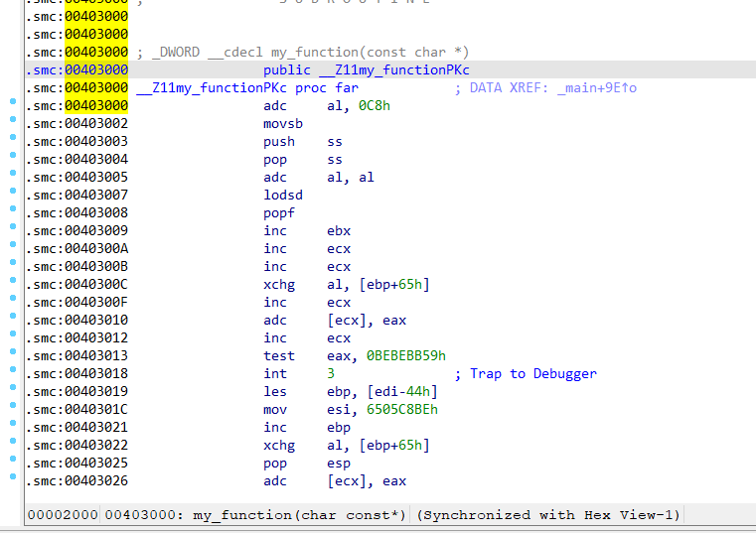Click address label .smc:00403007
This screenshot has height=533, width=756.
(x=76, y=196)
